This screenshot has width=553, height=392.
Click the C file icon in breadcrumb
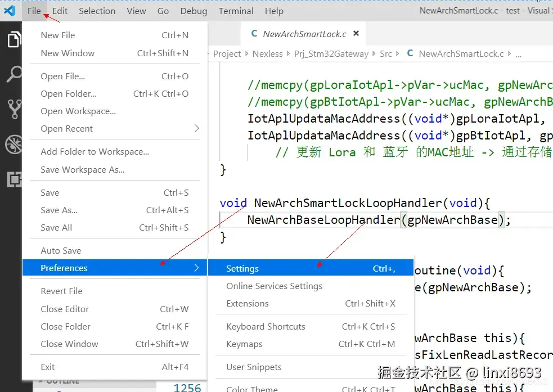click(410, 53)
